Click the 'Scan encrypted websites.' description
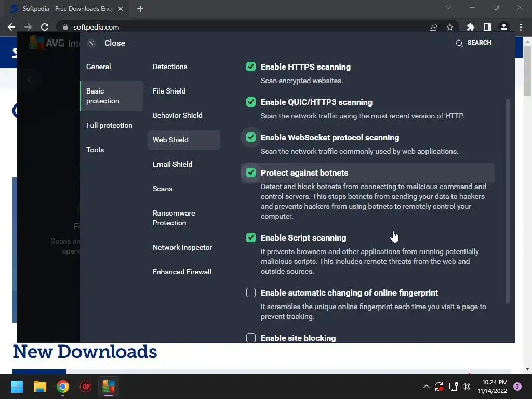532x399 pixels. 302,81
